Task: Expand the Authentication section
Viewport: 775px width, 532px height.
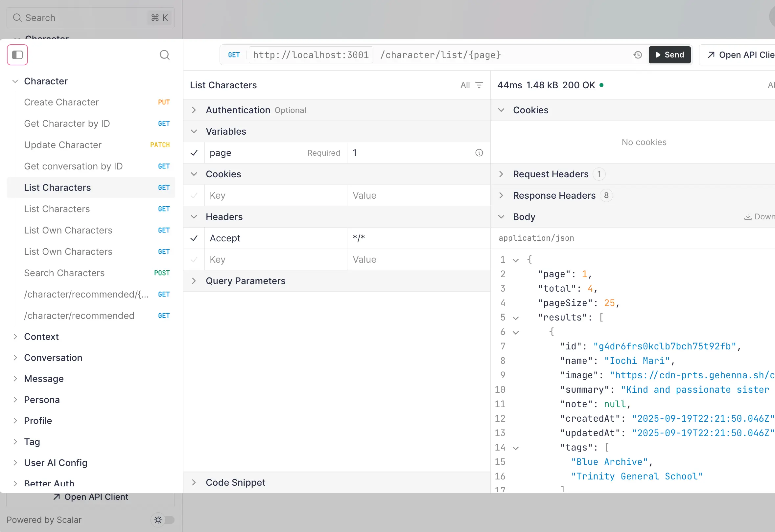Action: coord(194,110)
